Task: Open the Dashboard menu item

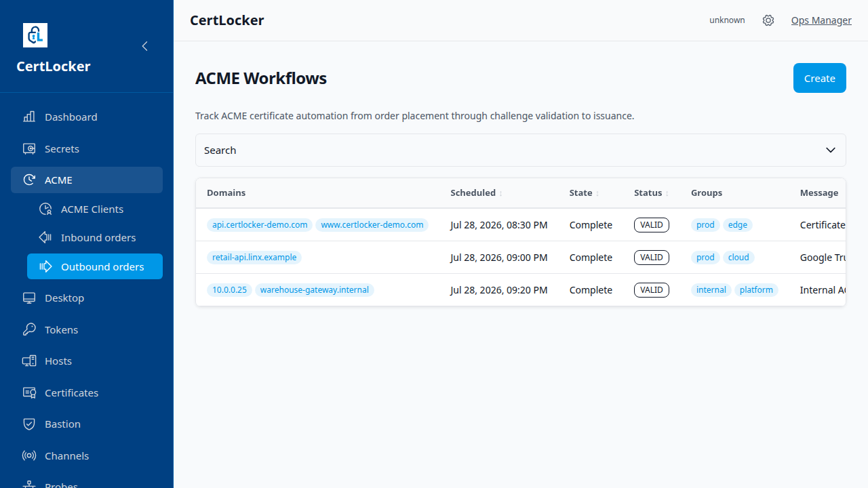Action: click(x=87, y=117)
